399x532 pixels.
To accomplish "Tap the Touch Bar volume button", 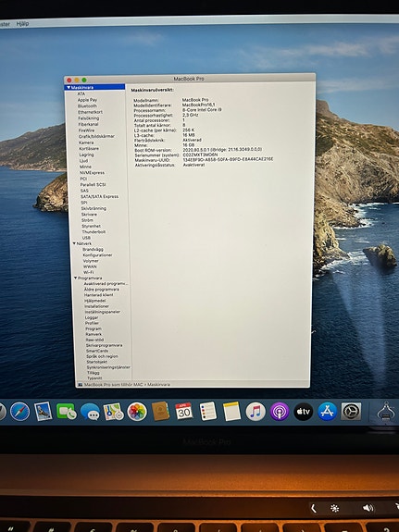I will (x=368, y=508).
